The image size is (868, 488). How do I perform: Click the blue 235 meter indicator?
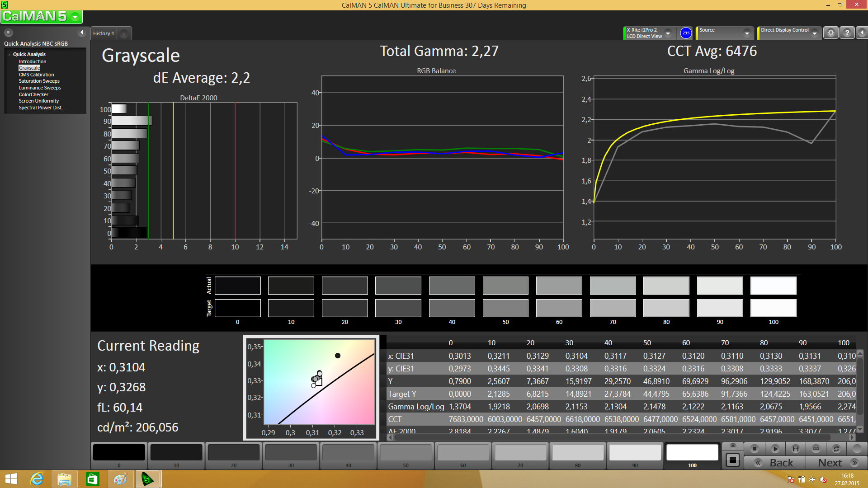[686, 33]
